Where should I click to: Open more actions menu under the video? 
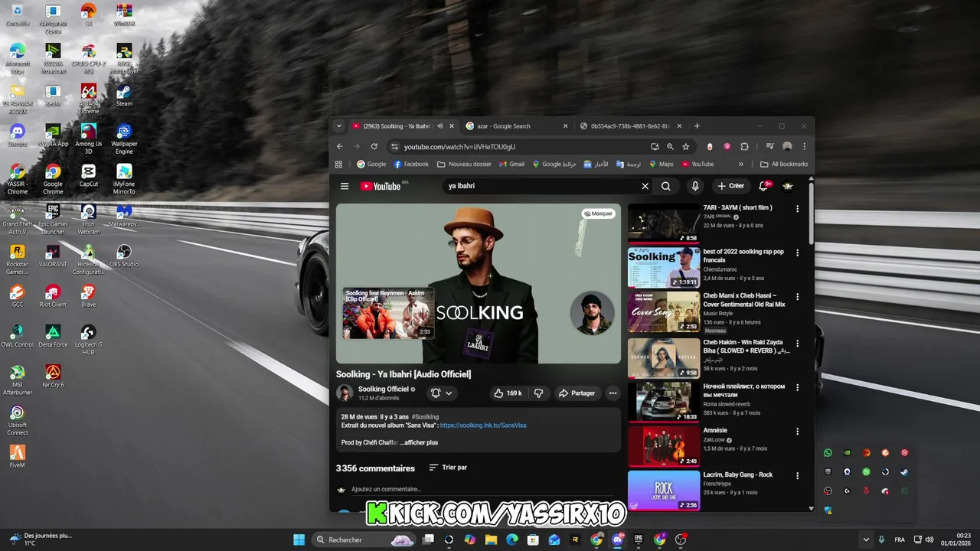(x=612, y=393)
